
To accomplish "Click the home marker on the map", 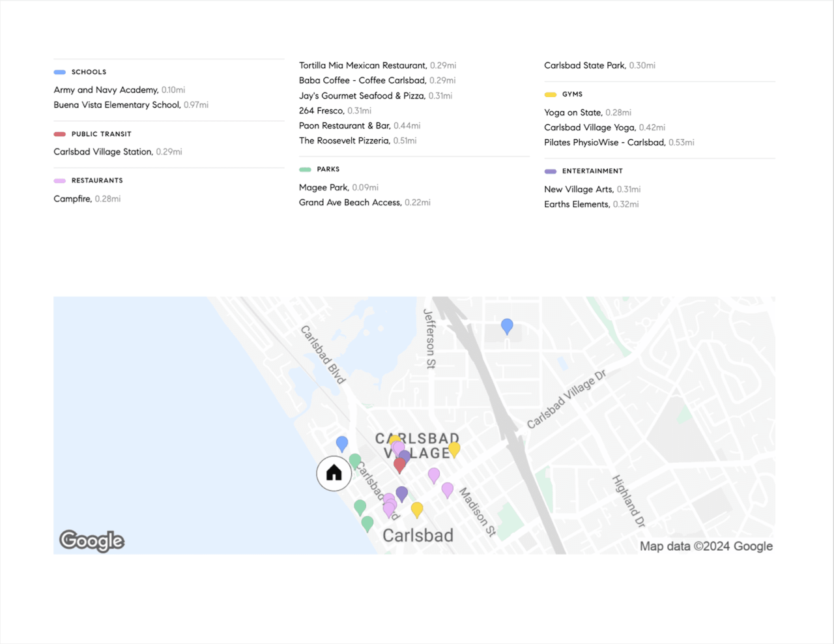I will (334, 473).
